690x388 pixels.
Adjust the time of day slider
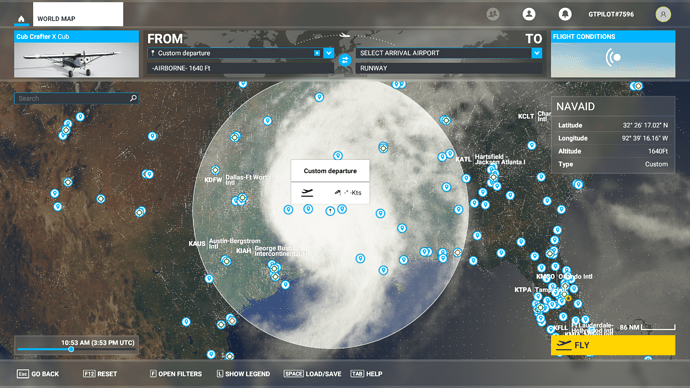pyautogui.click(x=71, y=349)
